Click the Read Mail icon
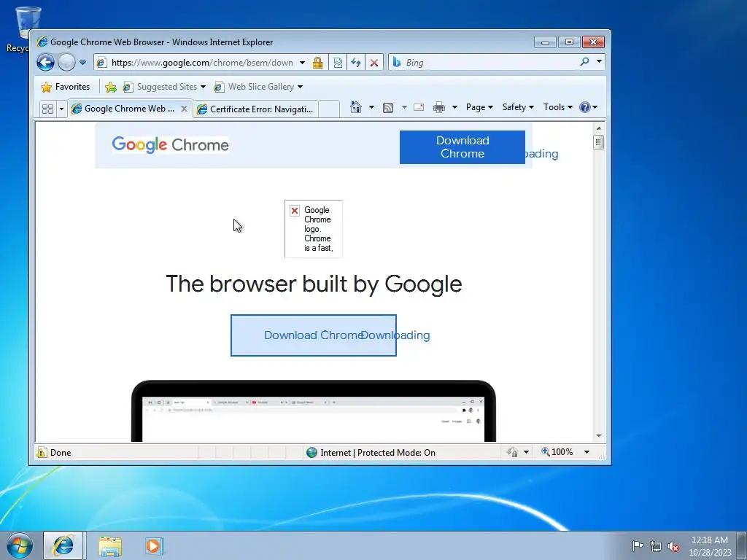The width and height of the screenshot is (747, 560). pos(419,107)
